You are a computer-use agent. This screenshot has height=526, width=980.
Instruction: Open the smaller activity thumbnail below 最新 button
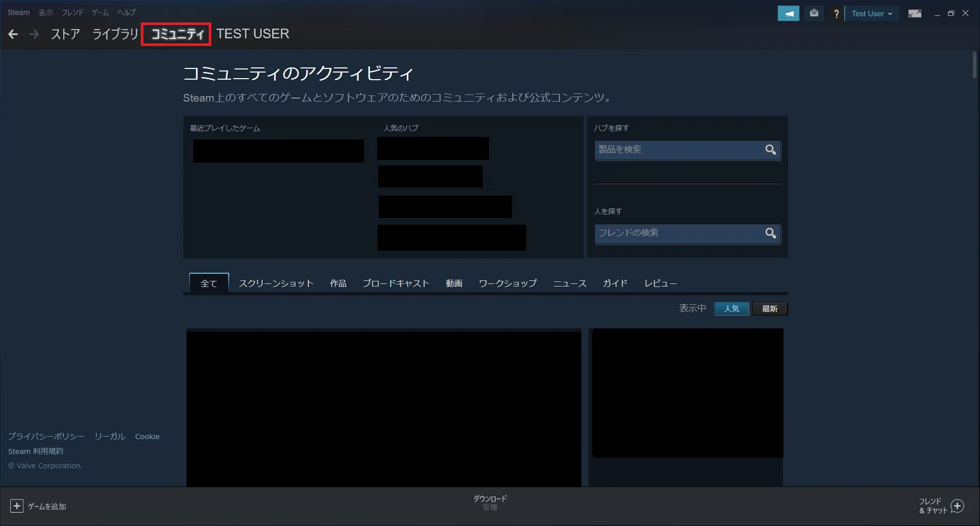[688, 393]
